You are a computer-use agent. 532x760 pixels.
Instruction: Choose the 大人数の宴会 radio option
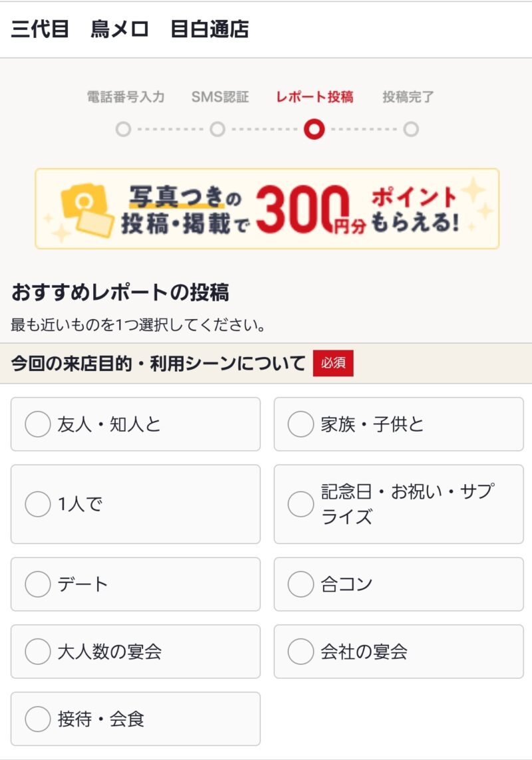click(38, 652)
